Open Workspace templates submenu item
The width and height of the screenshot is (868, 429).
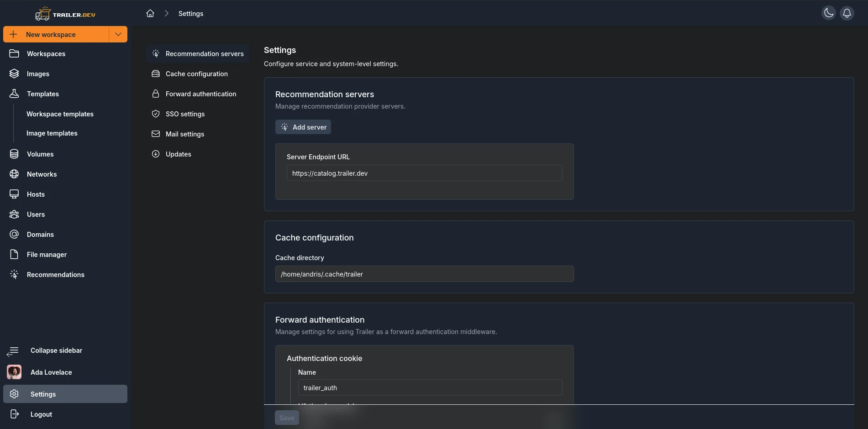(x=60, y=114)
